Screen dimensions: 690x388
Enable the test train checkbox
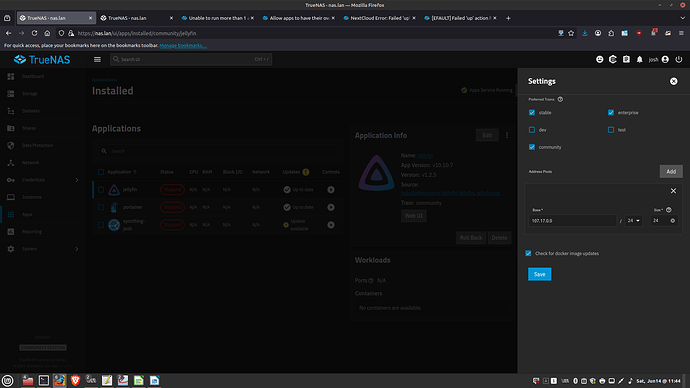[x=611, y=130]
